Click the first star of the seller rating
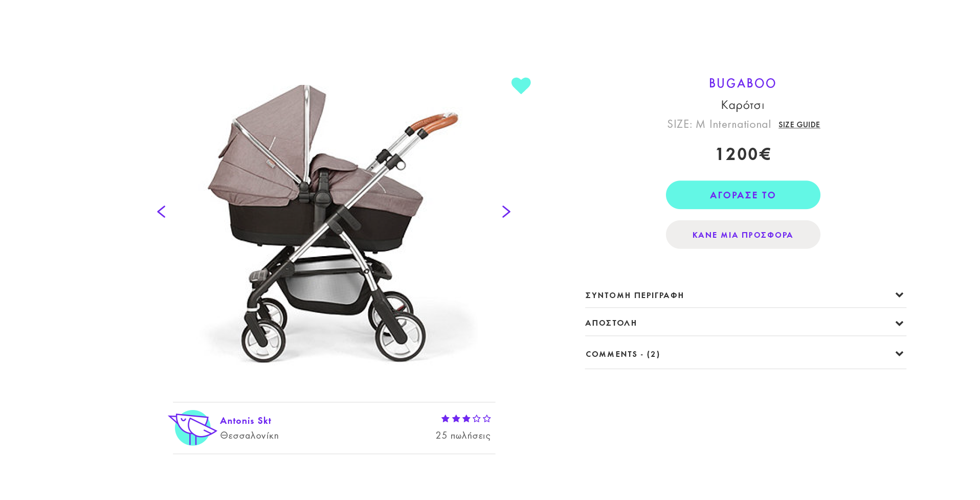 pos(444,418)
